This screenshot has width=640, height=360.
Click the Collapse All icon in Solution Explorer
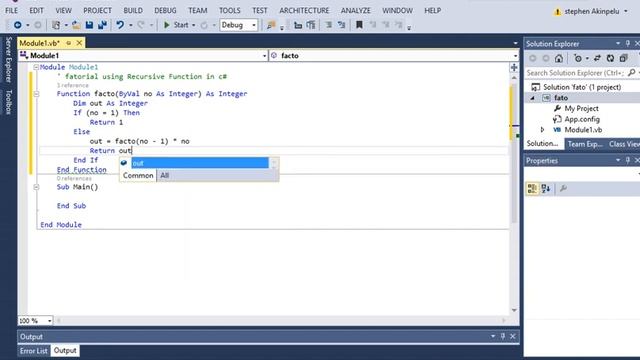(x=623, y=58)
